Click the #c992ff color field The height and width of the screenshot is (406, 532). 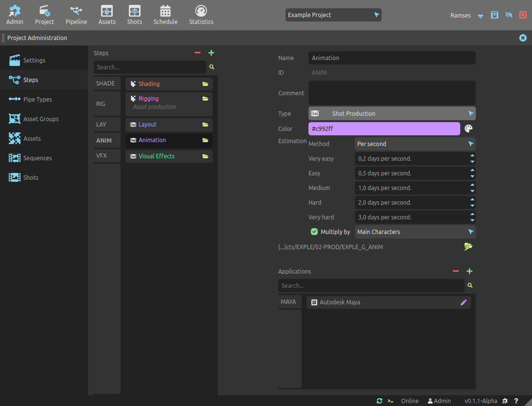[384, 129]
